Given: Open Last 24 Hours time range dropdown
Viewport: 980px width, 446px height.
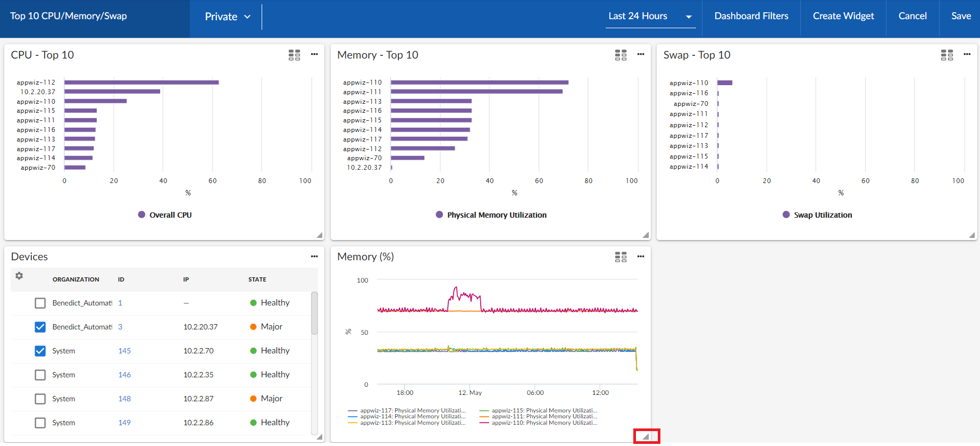Looking at the screenshot, I should click(650, 16).
